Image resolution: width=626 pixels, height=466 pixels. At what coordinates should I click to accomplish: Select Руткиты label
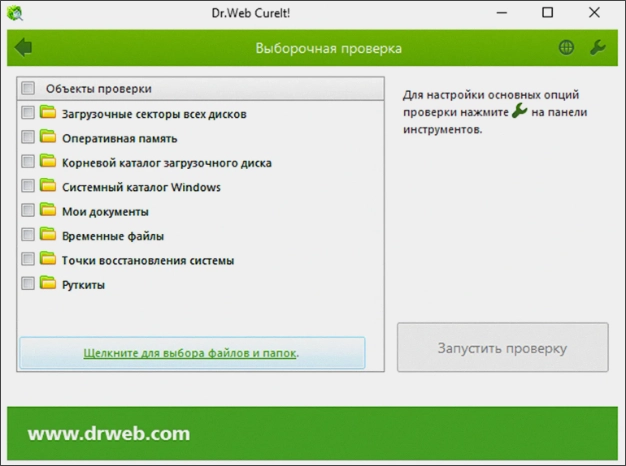tap(83, 285)
